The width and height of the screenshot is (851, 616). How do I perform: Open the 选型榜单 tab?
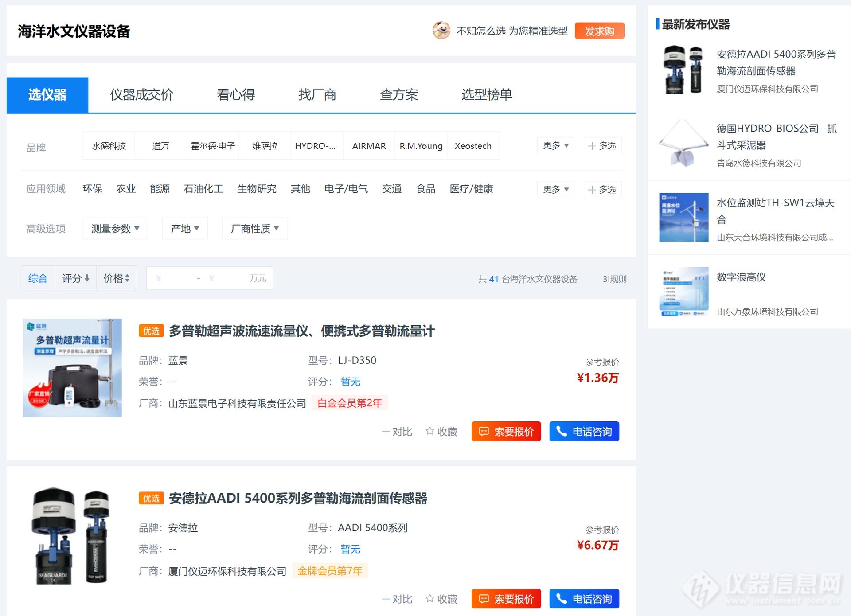tap(487, 95)
